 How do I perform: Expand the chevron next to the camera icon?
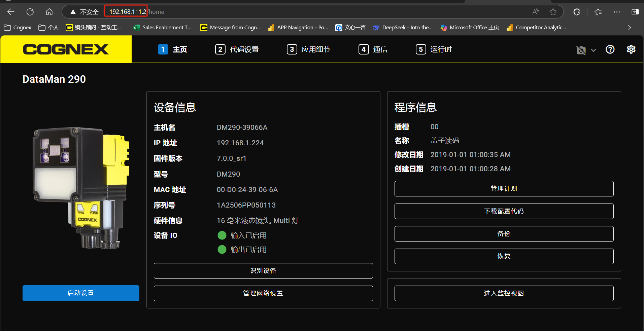[593, 50]
